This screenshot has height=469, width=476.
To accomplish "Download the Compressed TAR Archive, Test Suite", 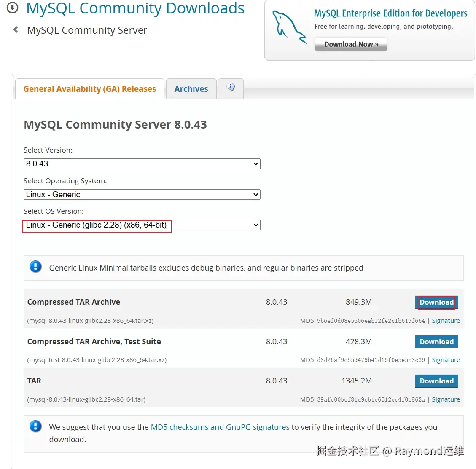I will [x=436, y=342].
